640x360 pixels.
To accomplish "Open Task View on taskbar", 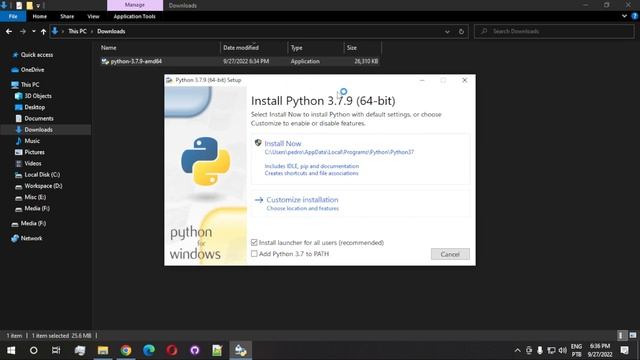I will coord(56,350).
